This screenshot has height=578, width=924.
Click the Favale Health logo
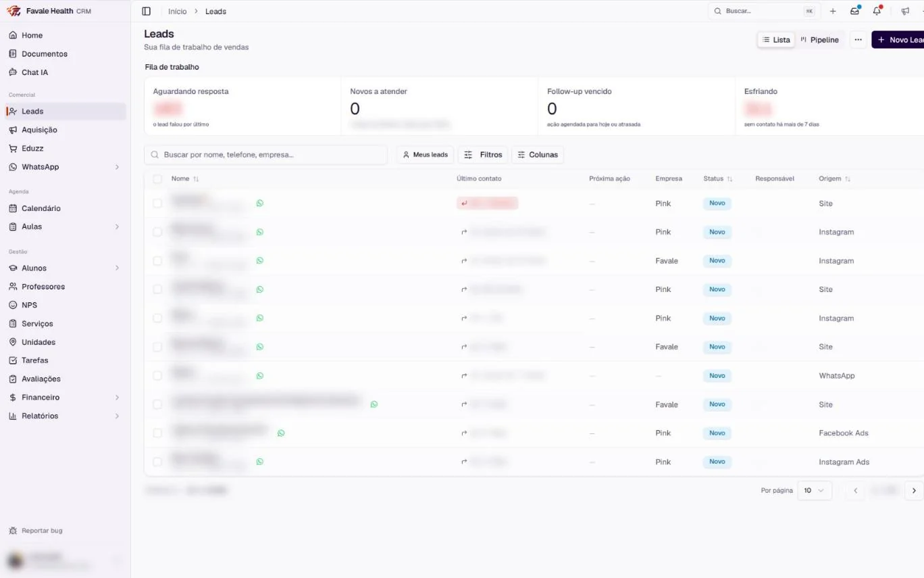coord(14,11)
